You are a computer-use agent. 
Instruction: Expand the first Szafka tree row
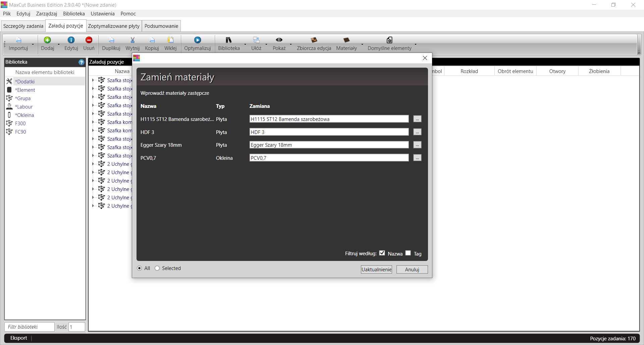pos(93,80)
